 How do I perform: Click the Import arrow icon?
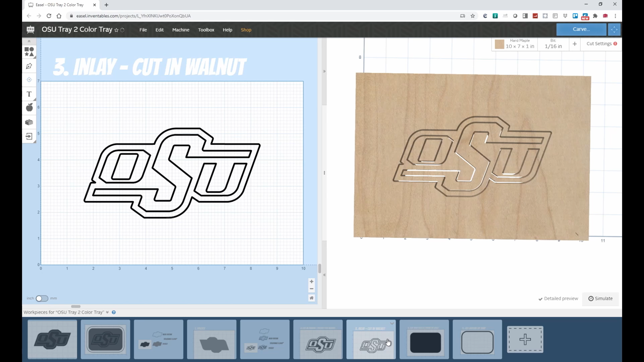point(29,136)
